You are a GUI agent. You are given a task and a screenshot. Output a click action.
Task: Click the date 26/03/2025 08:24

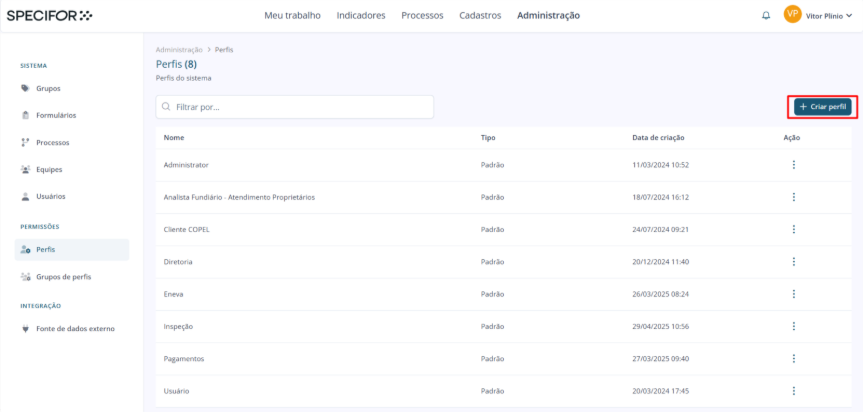(x=660, y=294)
